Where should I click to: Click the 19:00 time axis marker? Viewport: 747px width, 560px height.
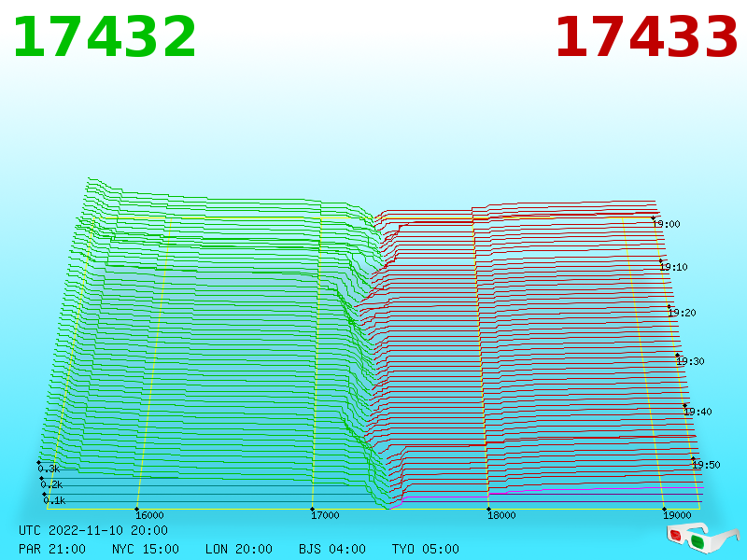666,224
